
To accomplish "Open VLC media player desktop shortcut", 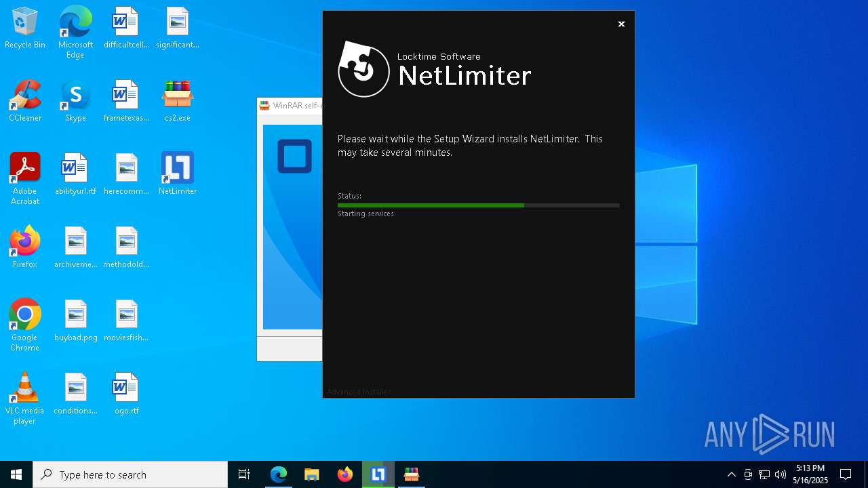I will pos(25,399).
